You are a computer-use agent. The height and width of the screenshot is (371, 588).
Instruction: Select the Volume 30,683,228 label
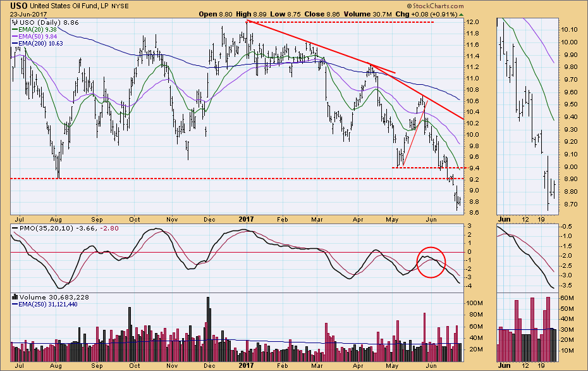coord(54,298)
